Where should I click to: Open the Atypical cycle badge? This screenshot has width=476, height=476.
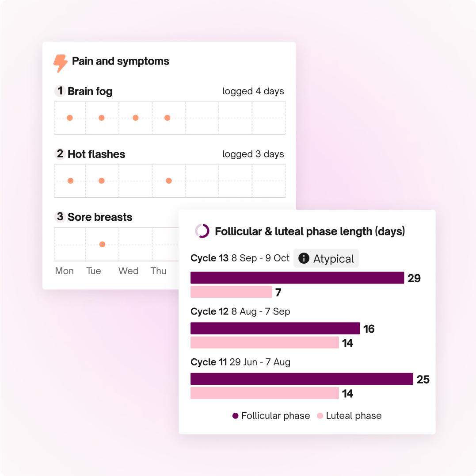(327, 258)
